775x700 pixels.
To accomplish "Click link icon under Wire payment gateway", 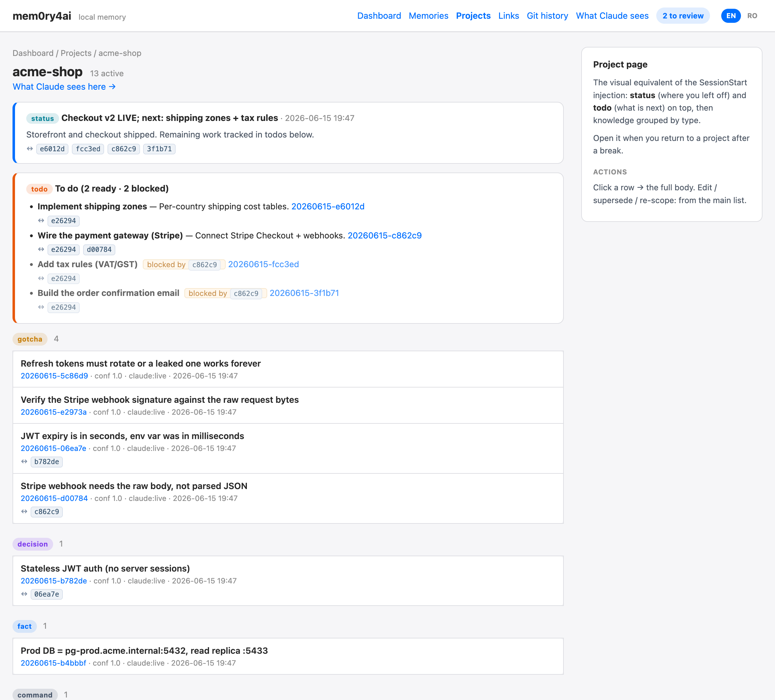I will tap(41, 249).
